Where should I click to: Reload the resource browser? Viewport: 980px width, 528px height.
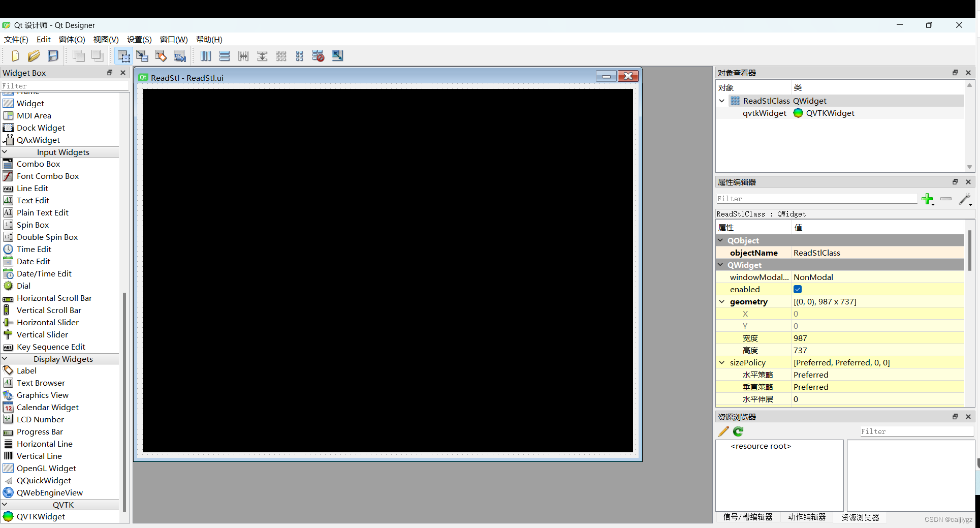738,431
